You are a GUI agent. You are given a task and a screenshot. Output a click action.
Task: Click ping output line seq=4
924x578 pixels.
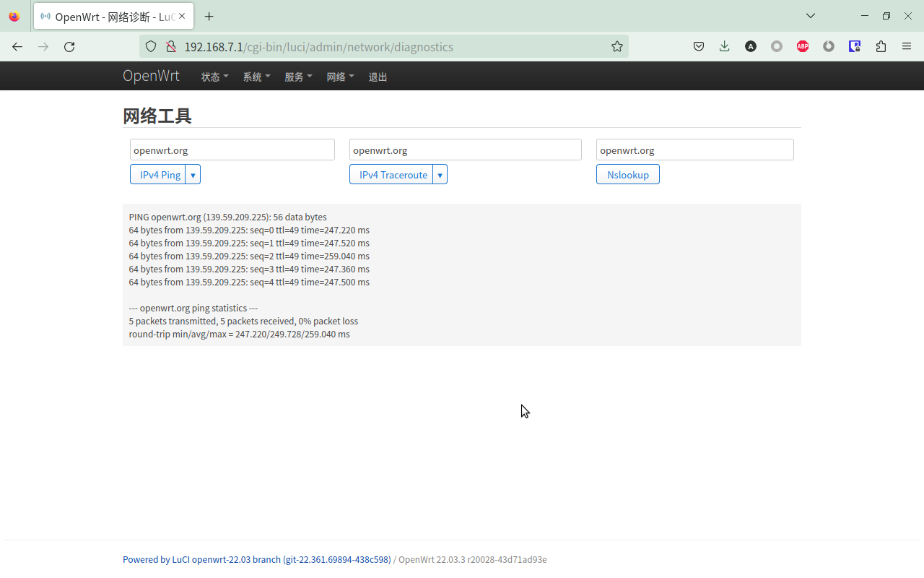(x=249, y=282)
